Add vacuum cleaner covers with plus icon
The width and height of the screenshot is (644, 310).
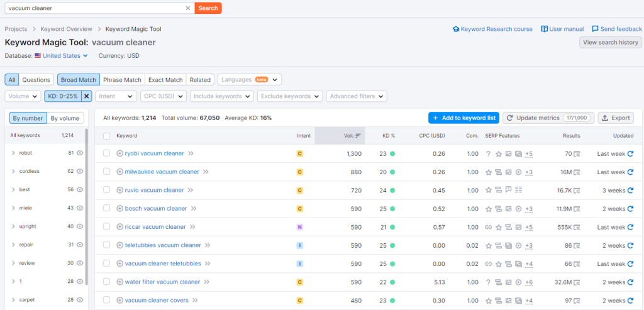click(120, 300)
